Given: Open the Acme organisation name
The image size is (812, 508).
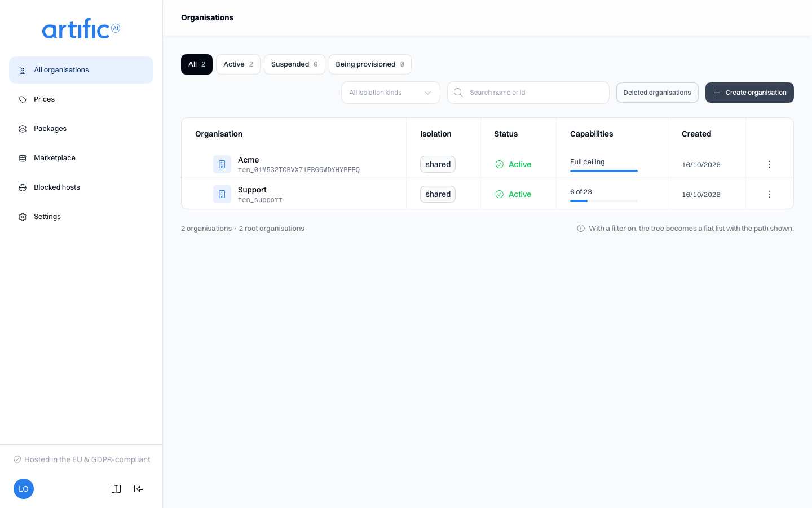Looking at the screenshot, I should 249,160.
